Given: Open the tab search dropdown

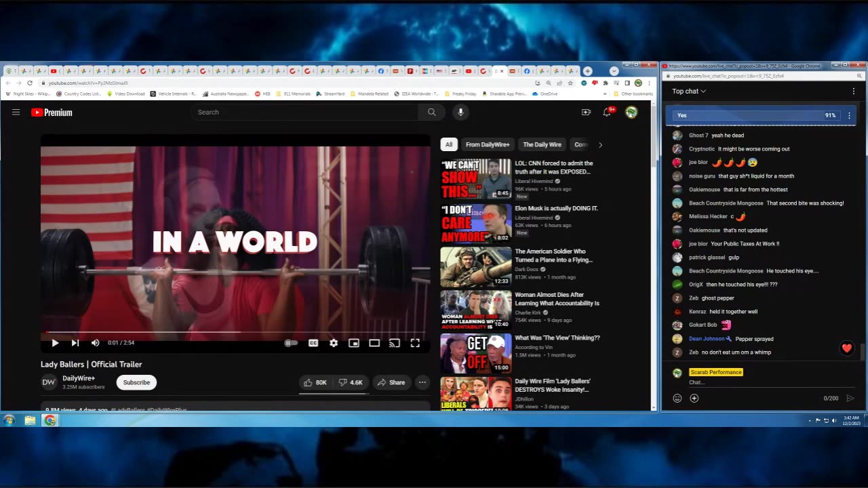Looking at the screenshot, I should point(614,70).
